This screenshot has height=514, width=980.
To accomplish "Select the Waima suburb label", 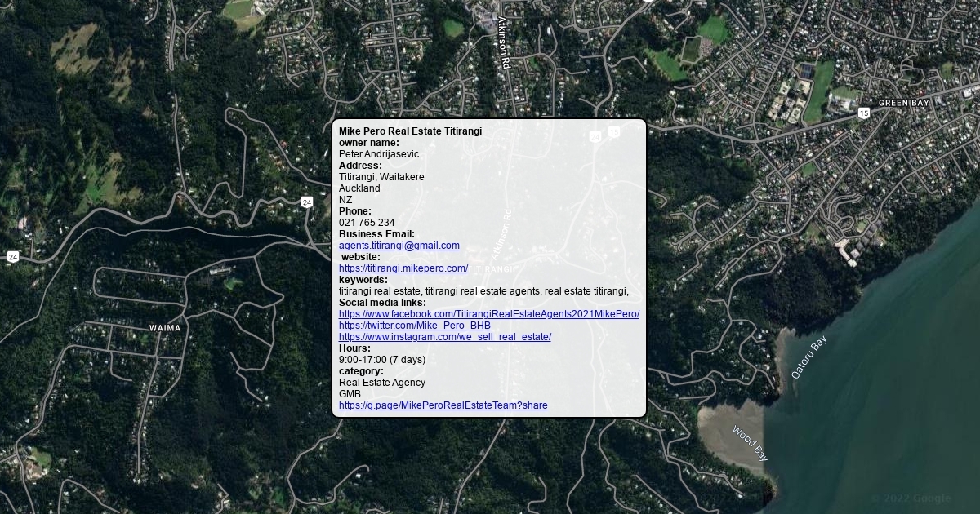I will 165,328.
